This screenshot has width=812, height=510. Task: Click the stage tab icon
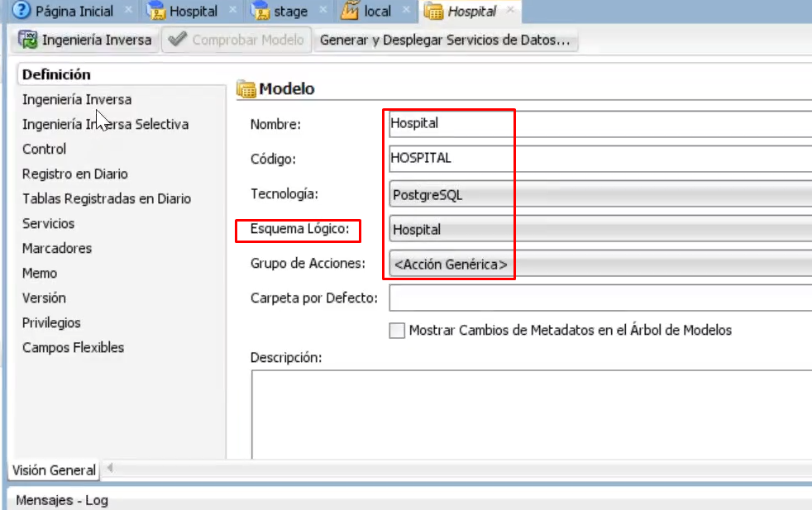[x=260, y=11]
